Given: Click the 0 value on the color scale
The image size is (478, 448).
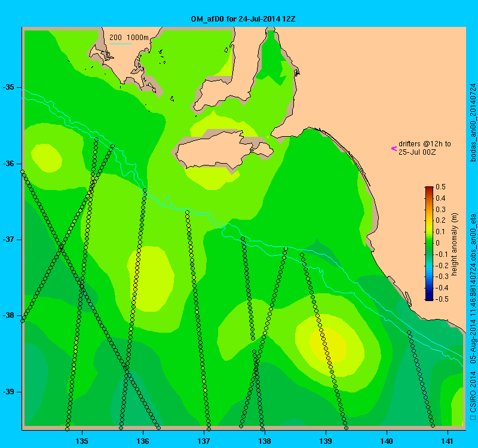Looking at the screenshot, I should pyautogui.click(x=438, y=243).
